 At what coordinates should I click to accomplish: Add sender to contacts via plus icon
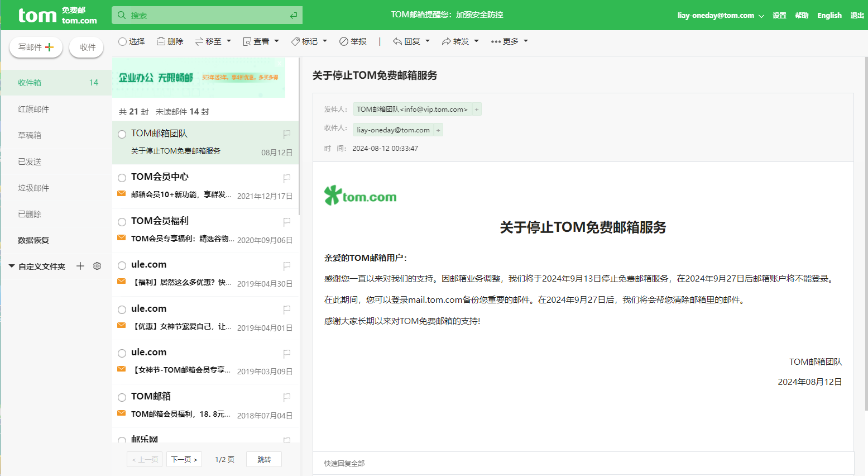477,110
